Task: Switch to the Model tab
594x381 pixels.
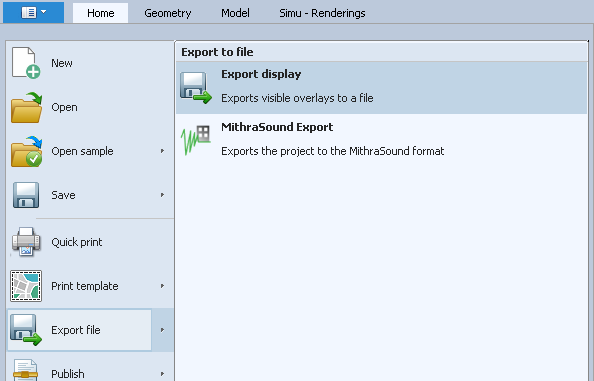Action: [x=235, y=13]
